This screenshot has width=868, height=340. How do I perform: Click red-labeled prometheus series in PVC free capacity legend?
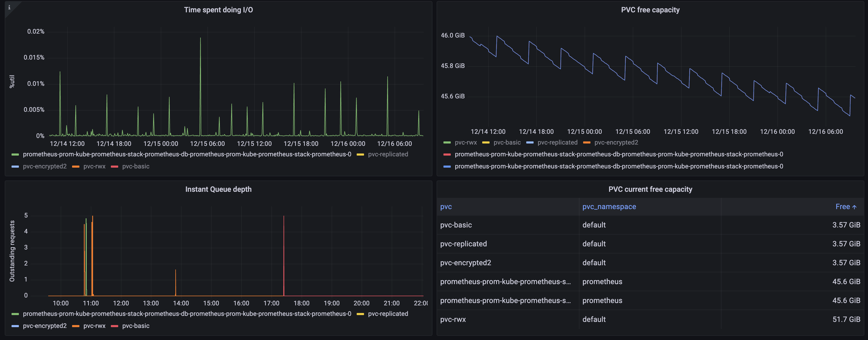point(619,154)
